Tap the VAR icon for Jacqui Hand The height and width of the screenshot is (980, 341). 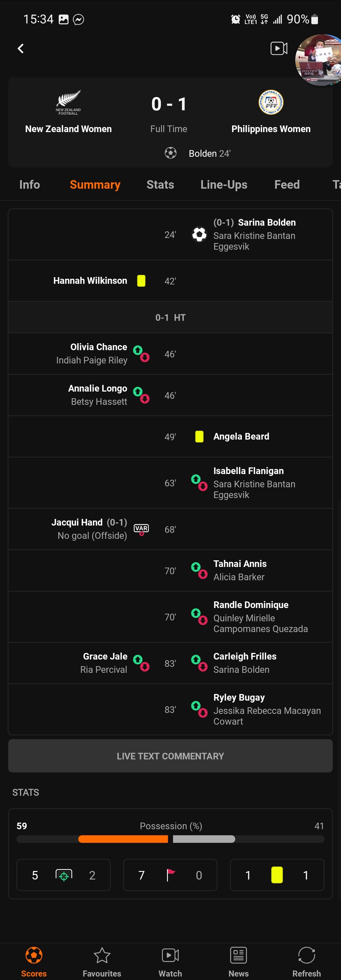tap(141, 529)
